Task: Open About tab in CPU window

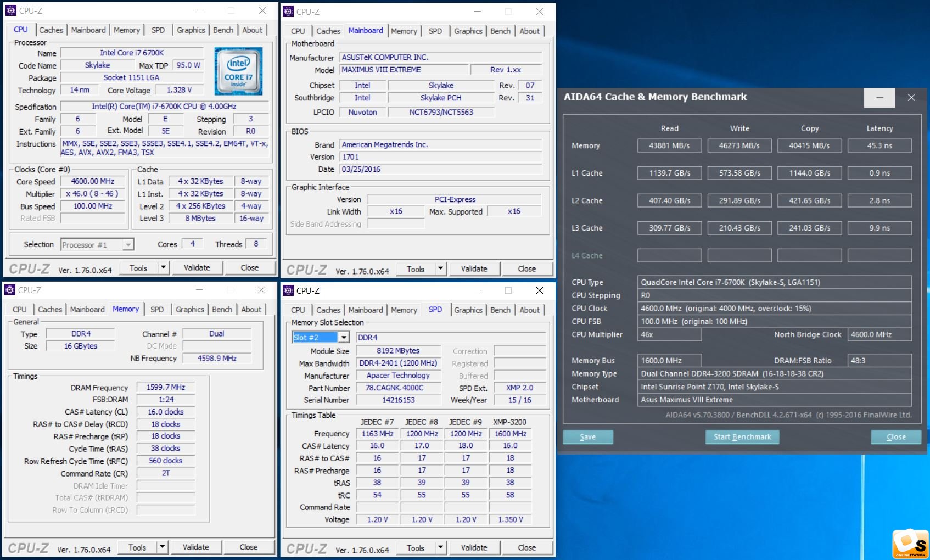Action: point(253,30)
